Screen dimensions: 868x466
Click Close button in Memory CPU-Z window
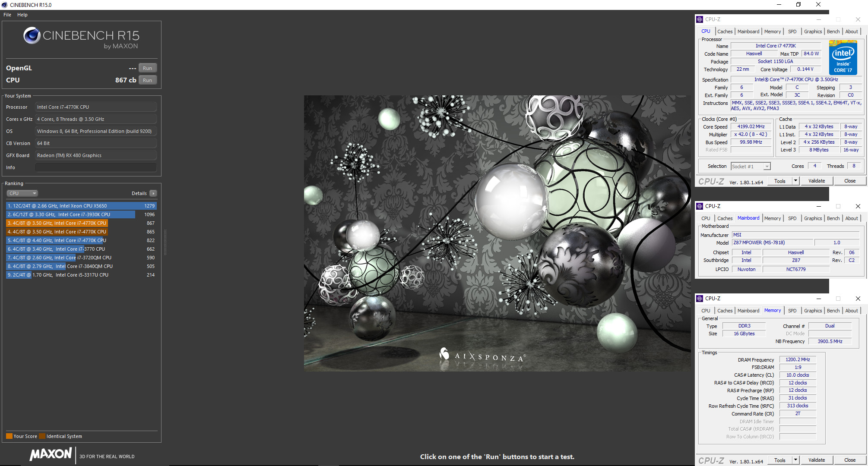(x=850, y=460)
